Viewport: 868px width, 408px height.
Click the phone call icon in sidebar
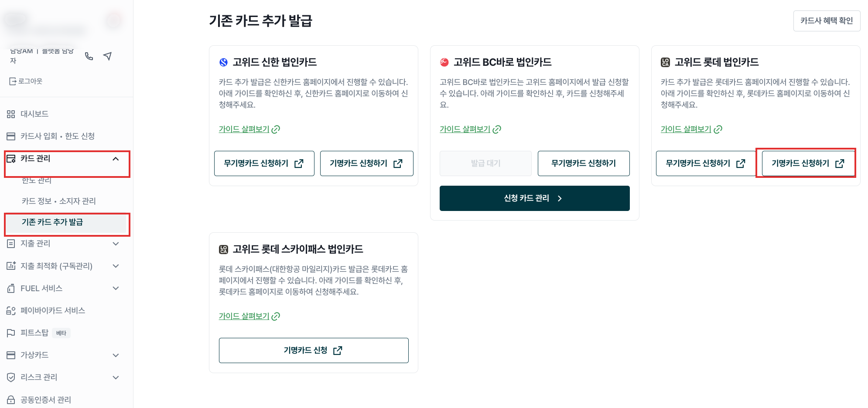(89, 56)
